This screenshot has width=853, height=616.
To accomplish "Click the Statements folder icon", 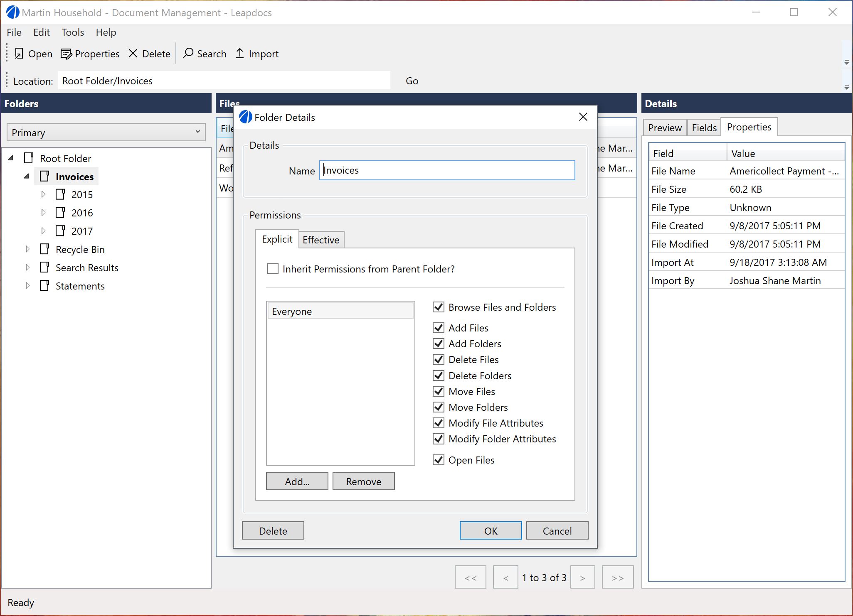I will click(x=44, y=286).
